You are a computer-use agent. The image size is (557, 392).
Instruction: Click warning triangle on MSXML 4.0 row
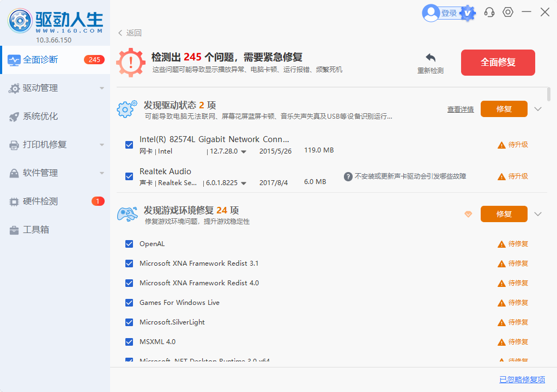pos(501,342)
